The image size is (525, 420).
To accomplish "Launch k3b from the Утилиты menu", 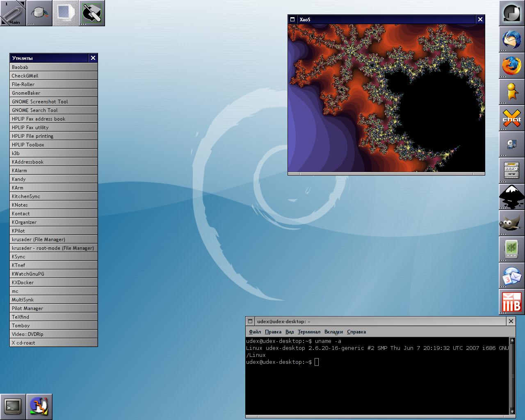I will (54, 153).
